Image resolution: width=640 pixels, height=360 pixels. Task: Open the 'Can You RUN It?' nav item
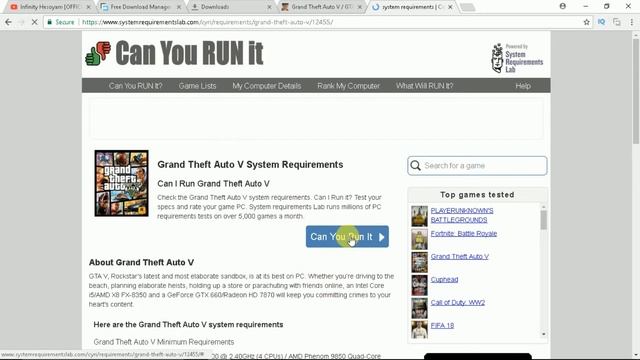pos(136,86)
